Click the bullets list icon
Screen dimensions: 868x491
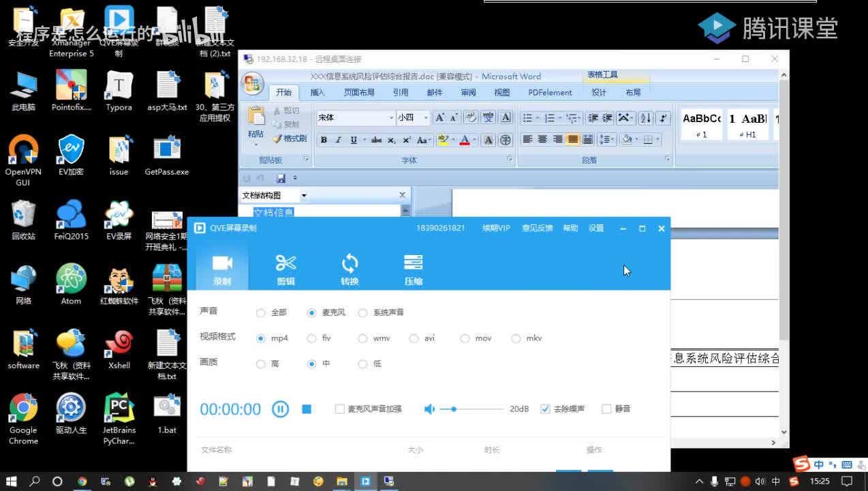tap(527, 118)
